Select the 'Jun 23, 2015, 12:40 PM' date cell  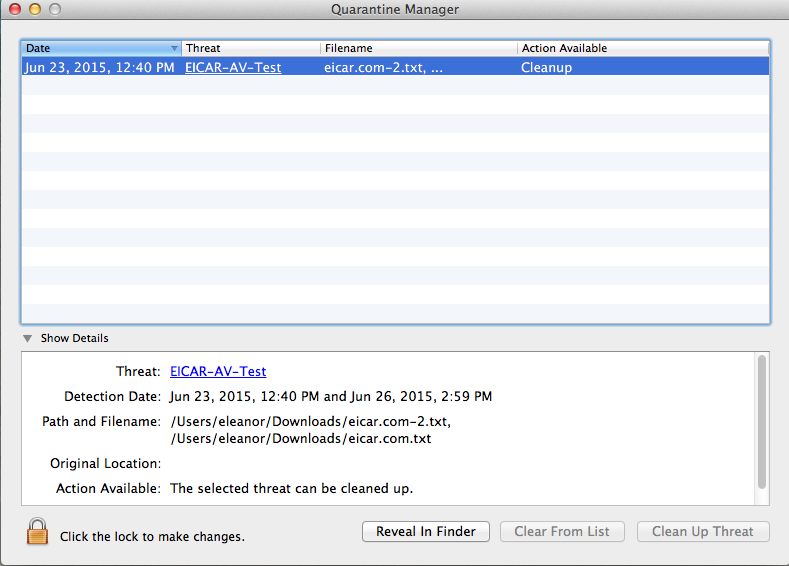(x=99, y=67)
